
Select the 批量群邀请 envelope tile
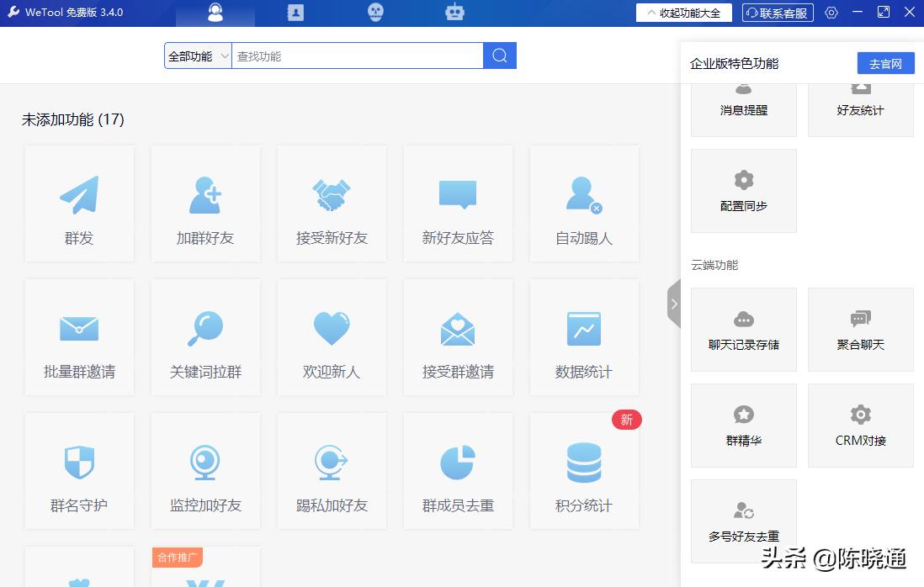[x=79, y=337]
